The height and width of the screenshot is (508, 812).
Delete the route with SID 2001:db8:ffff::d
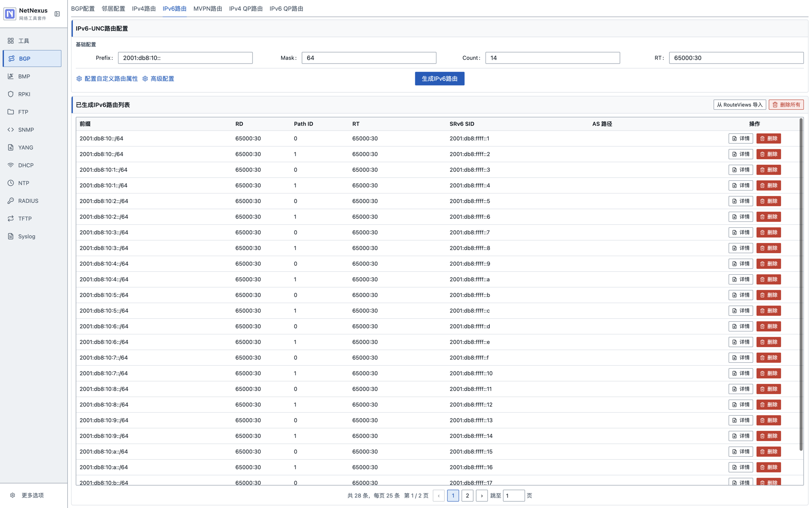768,326
